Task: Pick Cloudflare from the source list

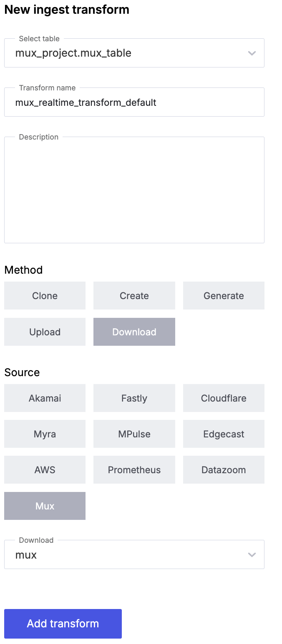Action: click(x=224, y=398)
